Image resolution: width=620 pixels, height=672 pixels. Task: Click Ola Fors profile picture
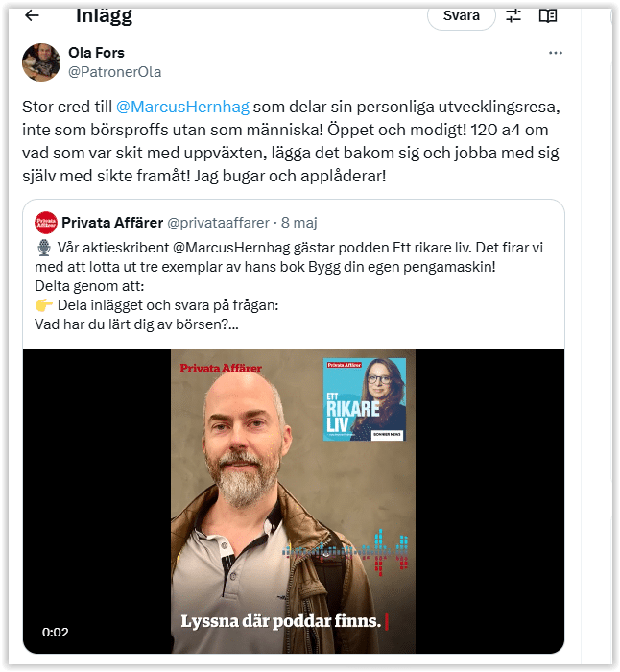[x=41, y=62]
